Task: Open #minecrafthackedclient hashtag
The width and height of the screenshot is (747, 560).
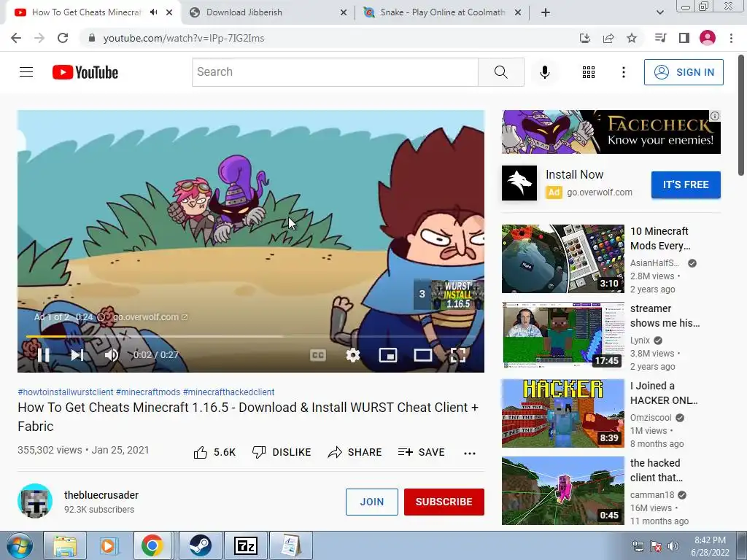Action: coord(228,392)
